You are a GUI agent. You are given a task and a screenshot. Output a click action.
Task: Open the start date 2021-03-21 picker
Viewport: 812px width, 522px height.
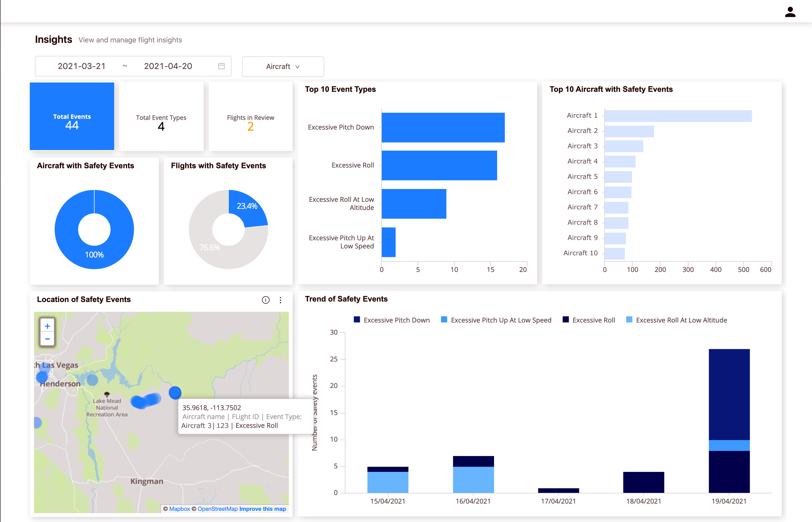[82, 66]
